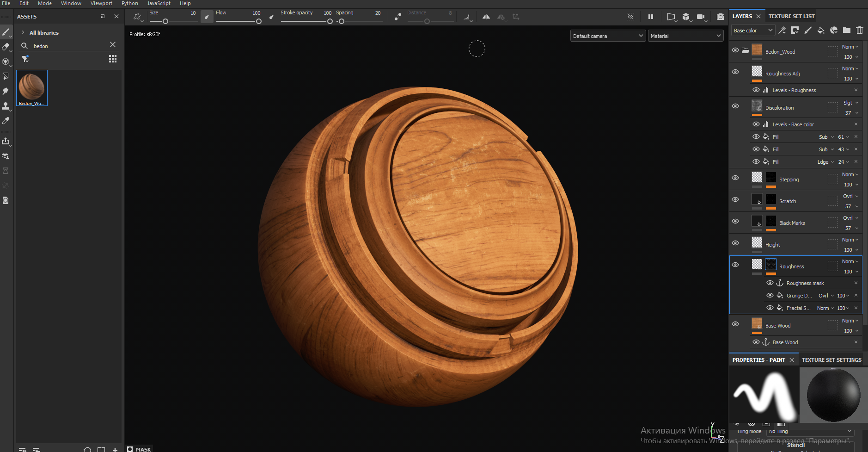Screen dimensions: 868x452
Task: Select the Smudge tool in left toolbar
Action: pos(6,91)
